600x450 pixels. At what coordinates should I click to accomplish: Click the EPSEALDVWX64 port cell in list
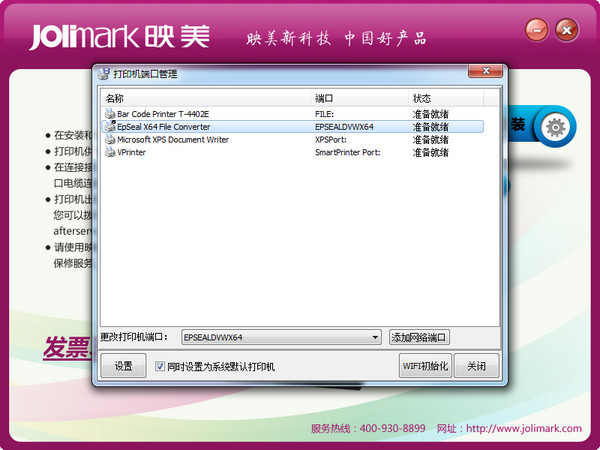tap(344, 127)
